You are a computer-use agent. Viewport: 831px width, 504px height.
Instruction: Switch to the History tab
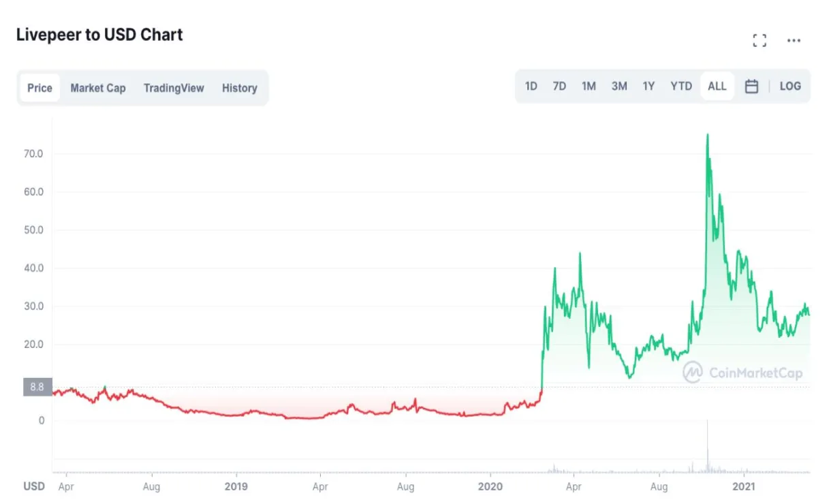point(239,88)
